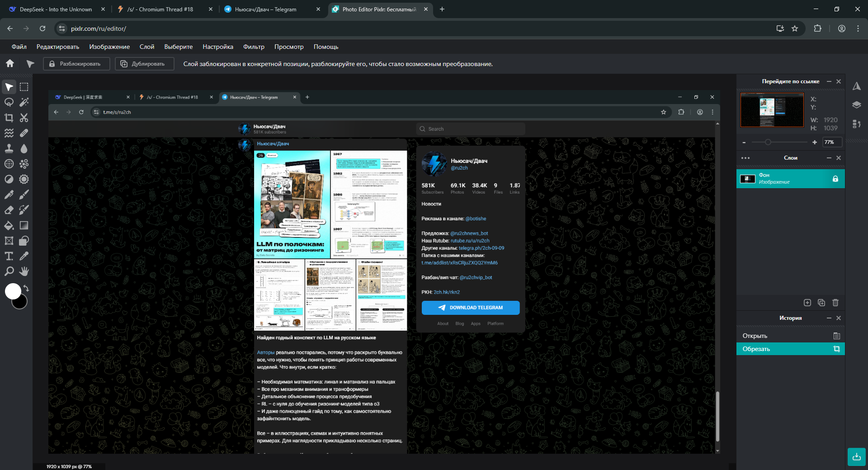868x470 pixels.
Task: Select the Arrange arrow tool
Action: point(9,87)
